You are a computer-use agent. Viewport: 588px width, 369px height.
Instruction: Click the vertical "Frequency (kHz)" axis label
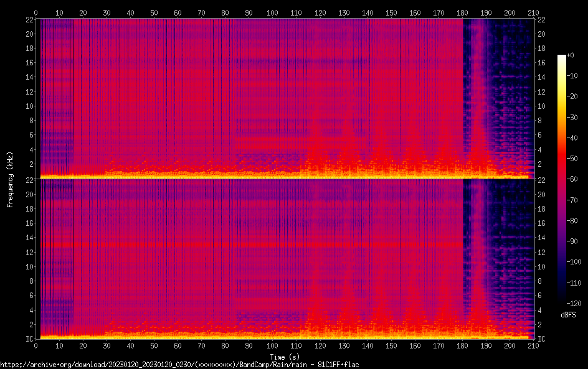coord(10,179)
